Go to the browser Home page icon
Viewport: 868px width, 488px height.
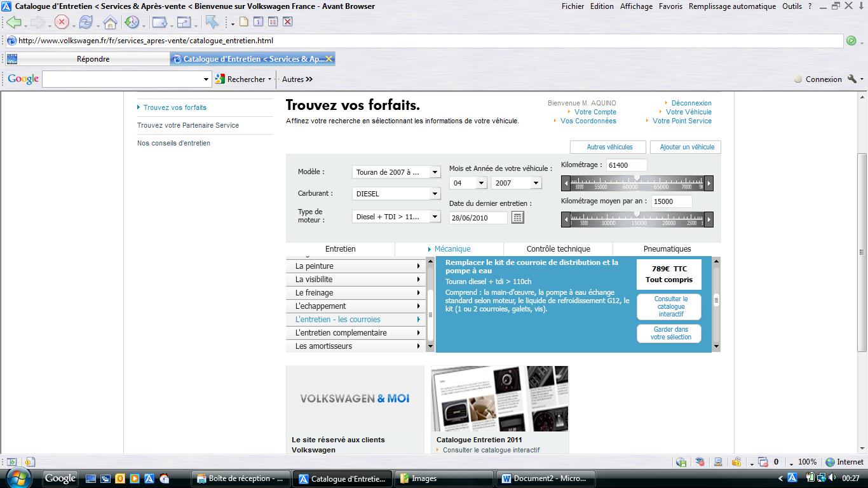110,23
